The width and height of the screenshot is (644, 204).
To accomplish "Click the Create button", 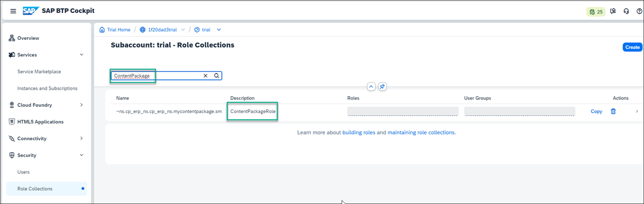I will pos(632,47).
